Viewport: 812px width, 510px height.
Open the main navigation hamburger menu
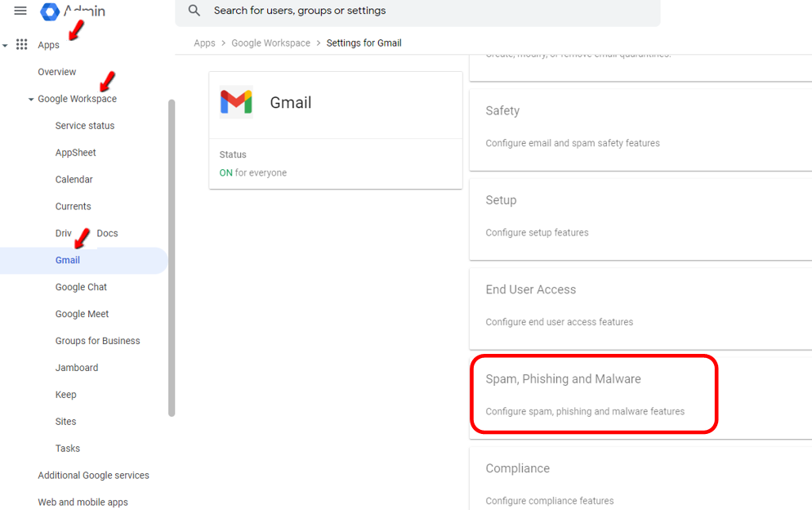pos(22,11)
